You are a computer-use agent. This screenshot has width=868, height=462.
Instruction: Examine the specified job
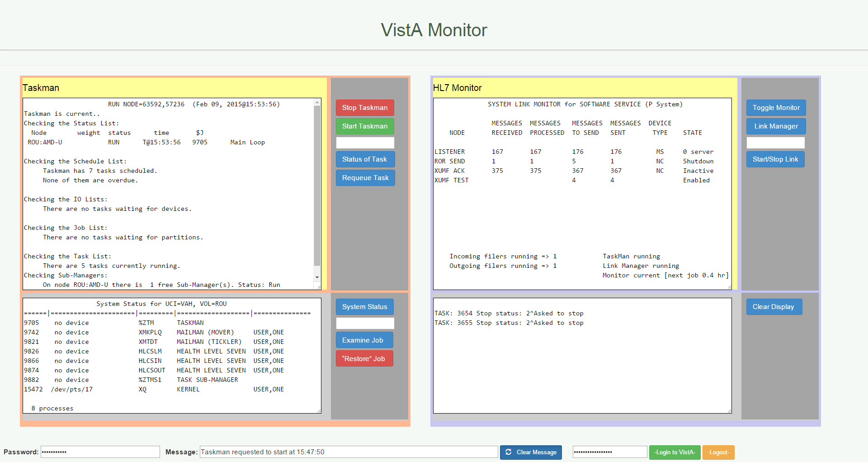[x=364, y=340]
